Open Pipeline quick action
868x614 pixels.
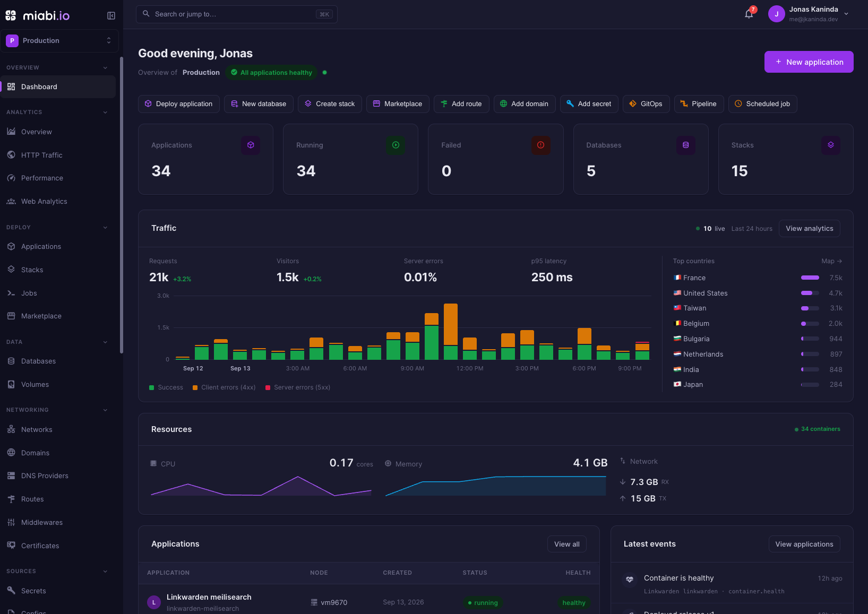click(x=699, y=104)
